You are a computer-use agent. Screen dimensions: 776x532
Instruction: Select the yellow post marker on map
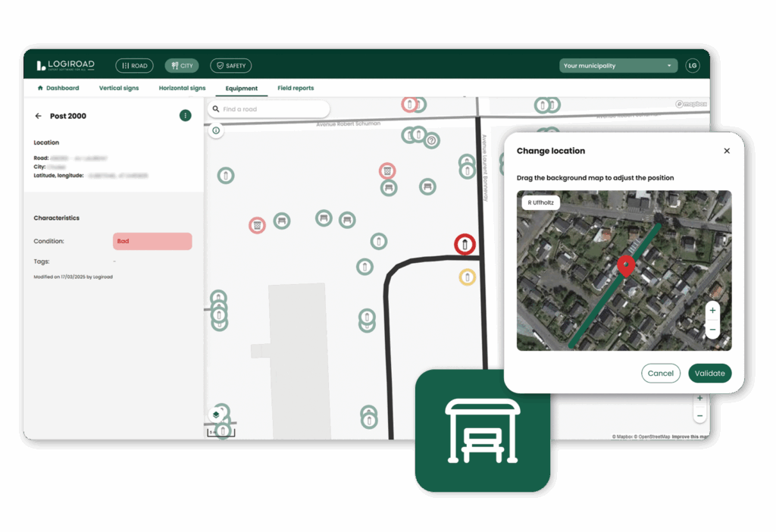[468, 277]
